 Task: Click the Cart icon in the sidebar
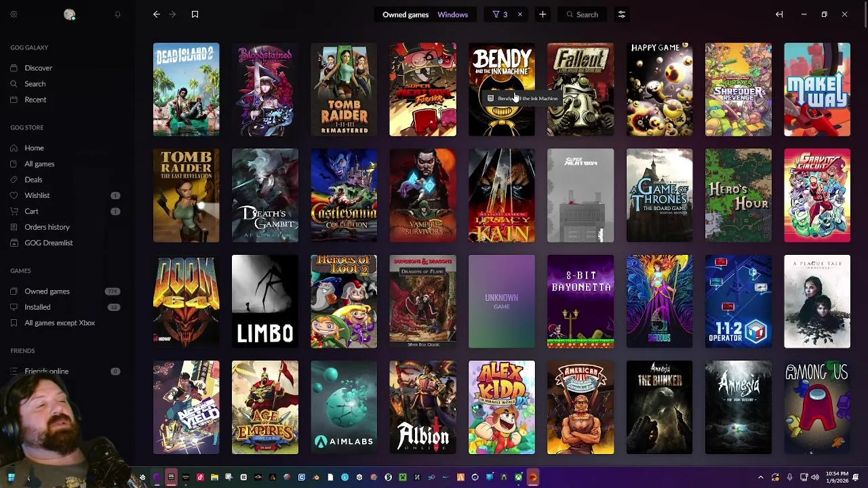14,211
